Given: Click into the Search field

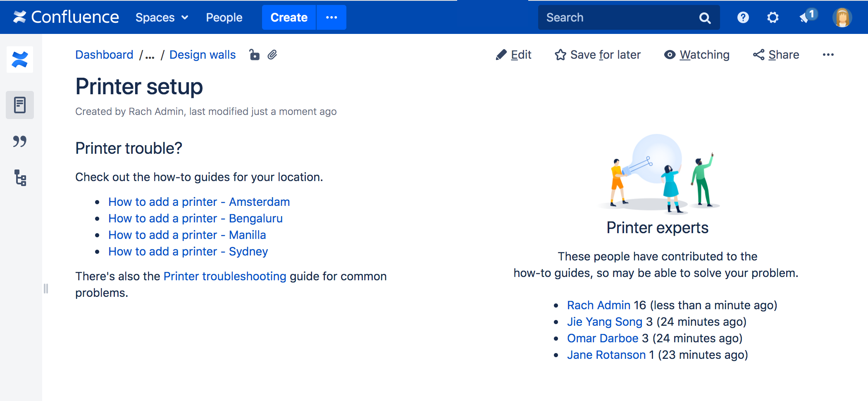Looking at the screenshot, I should (620, 17).
